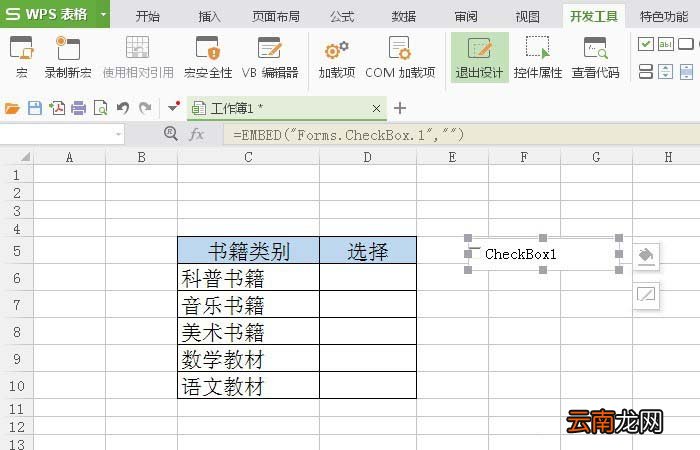Switch to the 页面布局 tab
The height and width of the screenshot is (450, 700).
(275, 17)
